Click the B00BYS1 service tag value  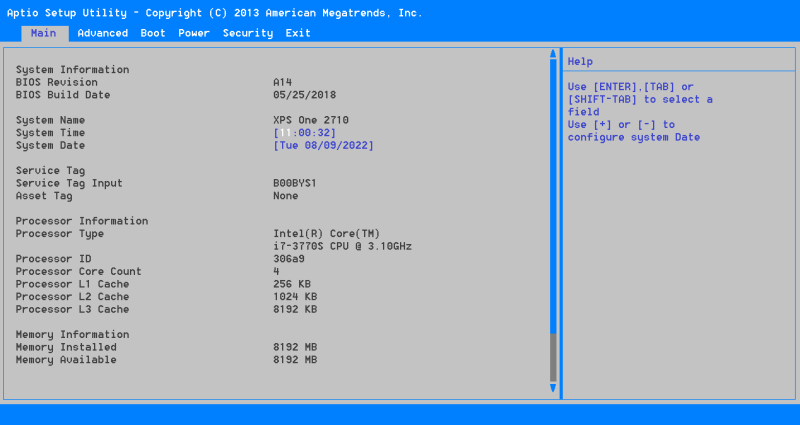tap(295, 183)
